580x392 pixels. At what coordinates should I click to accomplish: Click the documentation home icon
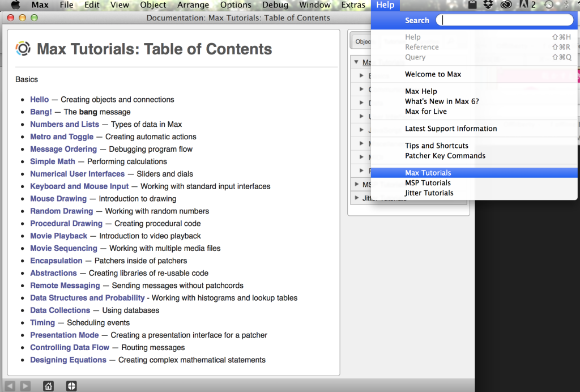tap(49, 386)
